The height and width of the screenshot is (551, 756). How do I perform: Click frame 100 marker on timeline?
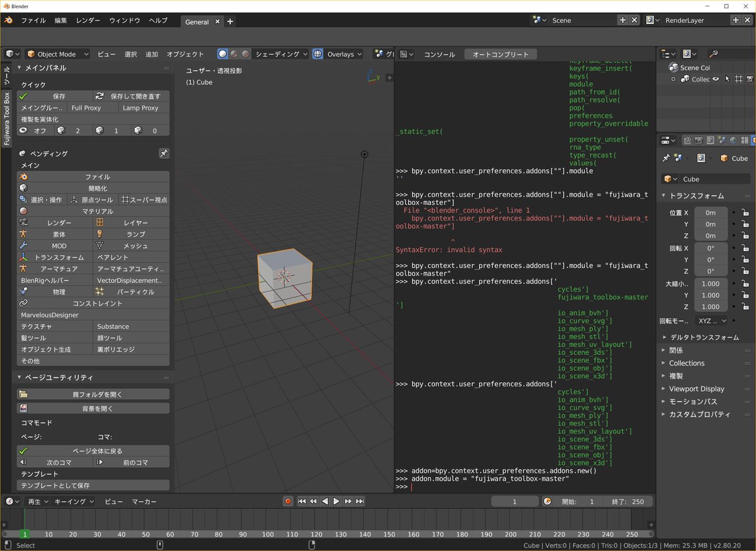268,534
